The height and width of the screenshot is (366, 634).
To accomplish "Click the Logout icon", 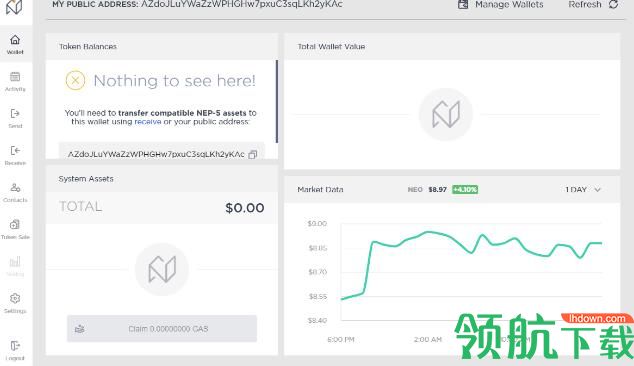I will (15, 346).
